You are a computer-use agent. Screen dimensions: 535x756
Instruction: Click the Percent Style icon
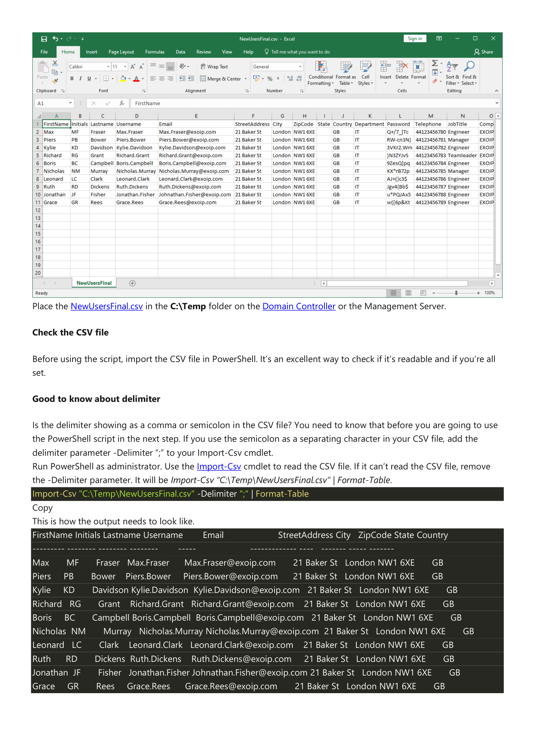pyautogui.click(x=270, y=79)
